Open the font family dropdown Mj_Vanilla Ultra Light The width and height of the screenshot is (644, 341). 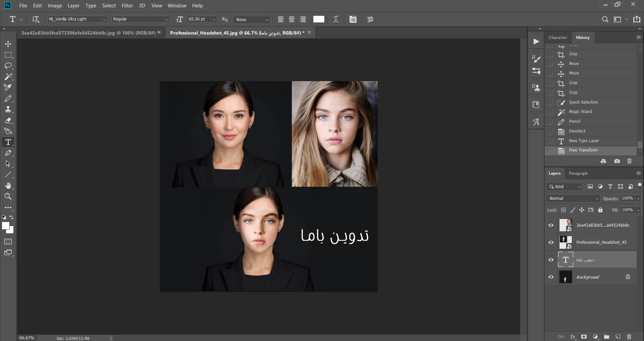click(x=77, y=19)
